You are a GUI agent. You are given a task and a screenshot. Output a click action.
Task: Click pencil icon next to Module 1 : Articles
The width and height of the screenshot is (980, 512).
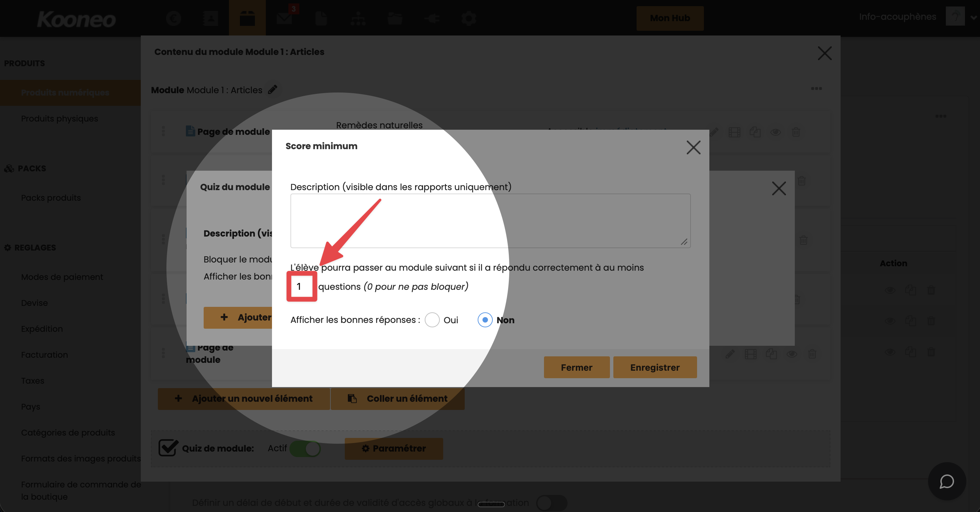coord(272,90)
